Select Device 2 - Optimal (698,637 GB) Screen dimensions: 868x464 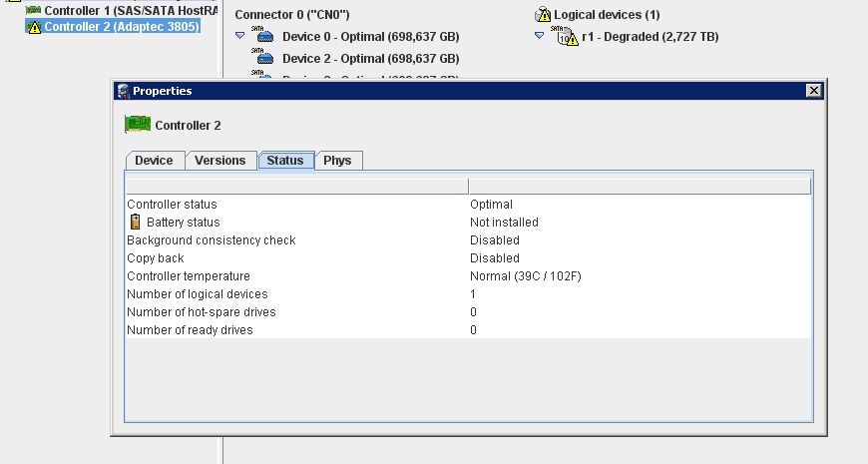pyautogui.click(x=371, y=59)
